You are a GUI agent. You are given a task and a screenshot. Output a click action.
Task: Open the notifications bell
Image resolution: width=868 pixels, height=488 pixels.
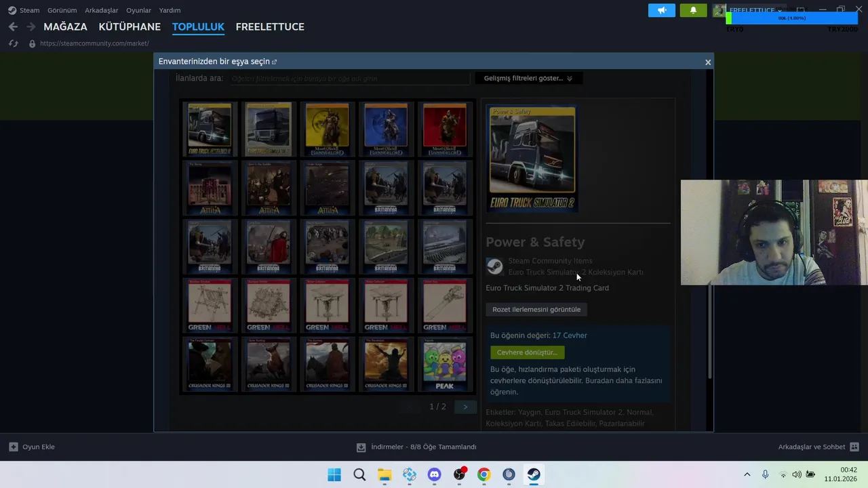click(693, 10)
